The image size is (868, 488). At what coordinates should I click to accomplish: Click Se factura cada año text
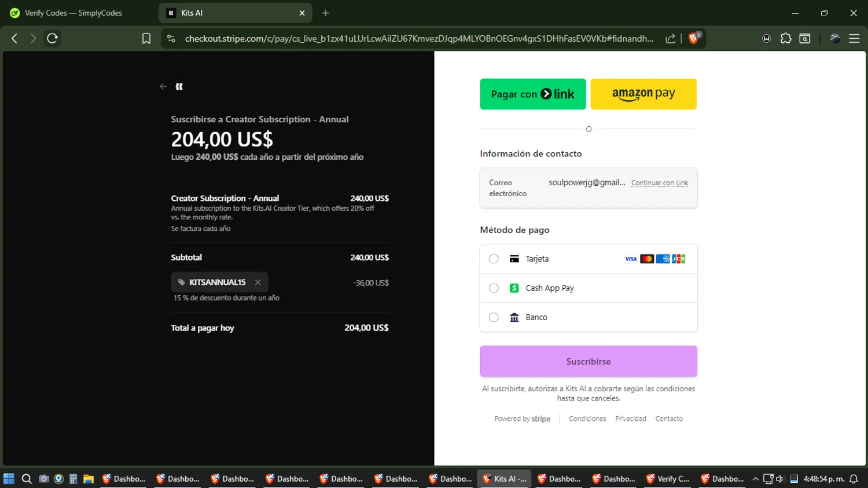click(201, 229)
